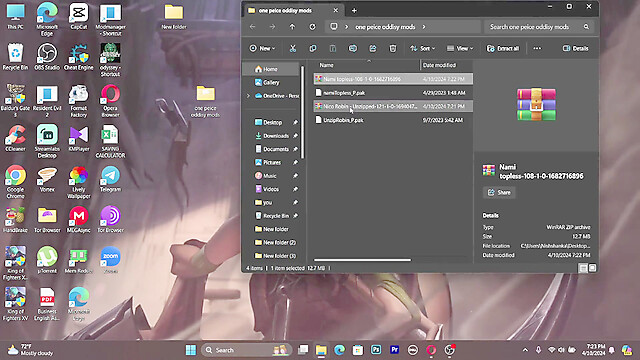Open CapCut desktop shortcut
Image resolution: width=640 pixels, height=360 pixels.
click(x=79, y=17)
